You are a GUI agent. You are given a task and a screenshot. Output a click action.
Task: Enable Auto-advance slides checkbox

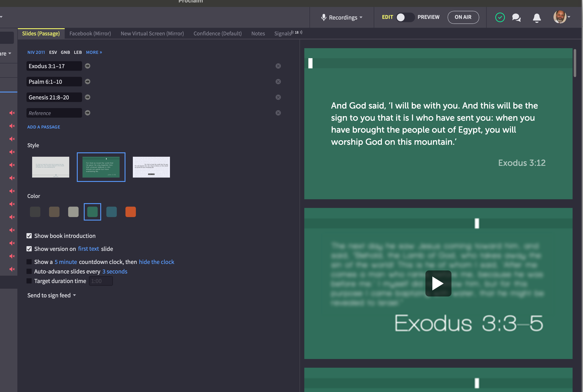click(29, 272)
